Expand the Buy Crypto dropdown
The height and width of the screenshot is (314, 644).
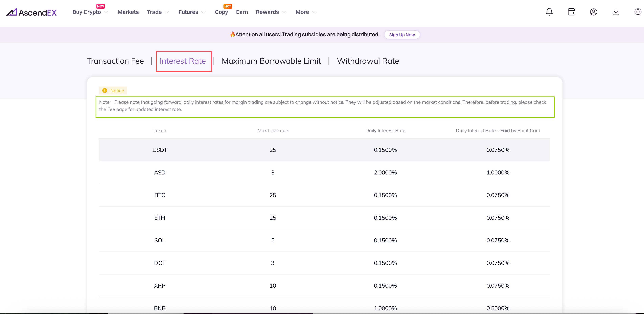pos(90,12)
